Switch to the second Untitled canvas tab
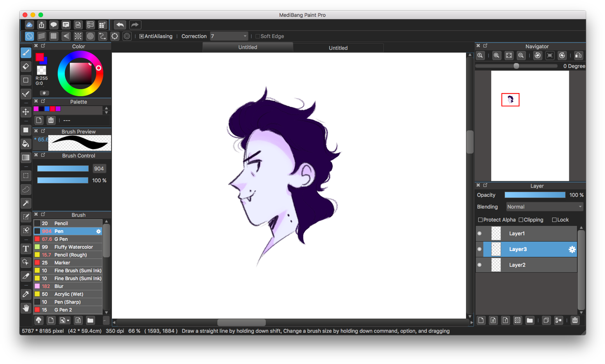Screen dimensions: 605x364 pos(338,48)
